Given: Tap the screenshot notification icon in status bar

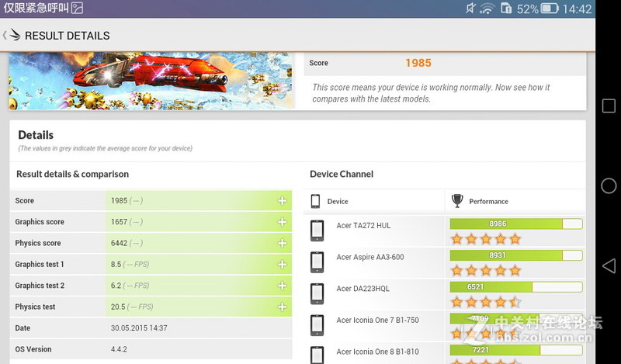Looking at the screenshot, I should tap(77, 9).
